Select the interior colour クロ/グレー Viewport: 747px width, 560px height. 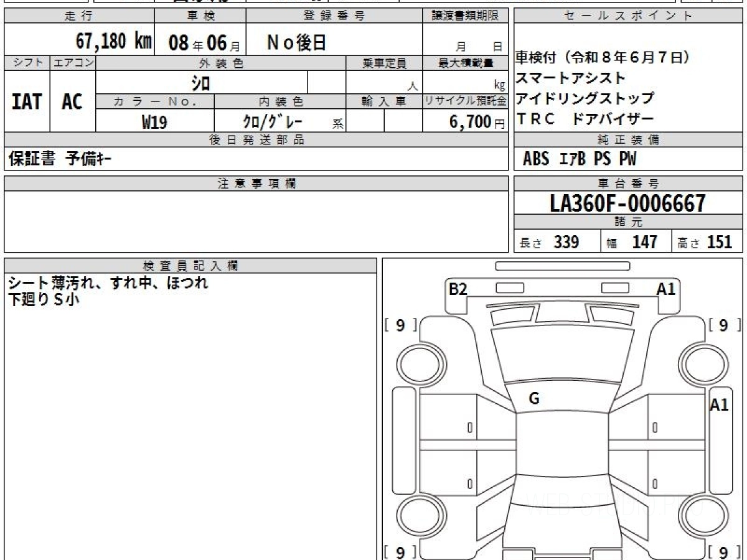(272, 121)
